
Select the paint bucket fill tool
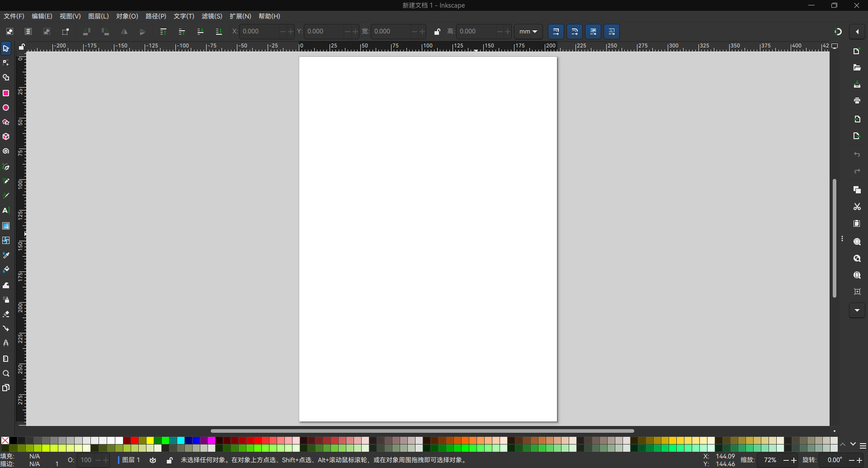(6, 270)
